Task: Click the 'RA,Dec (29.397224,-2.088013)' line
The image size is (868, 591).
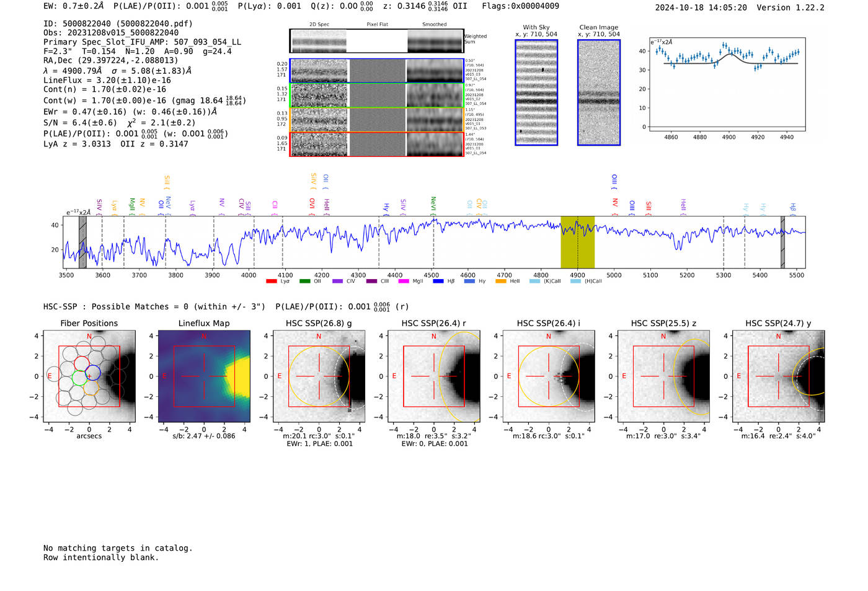Action: coord(110,60)
